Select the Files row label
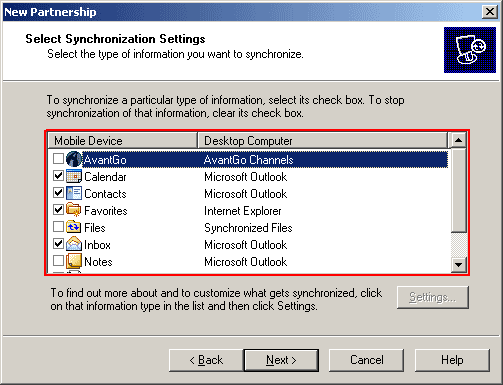The image size is (503, 385). click(x=95, y=228)
